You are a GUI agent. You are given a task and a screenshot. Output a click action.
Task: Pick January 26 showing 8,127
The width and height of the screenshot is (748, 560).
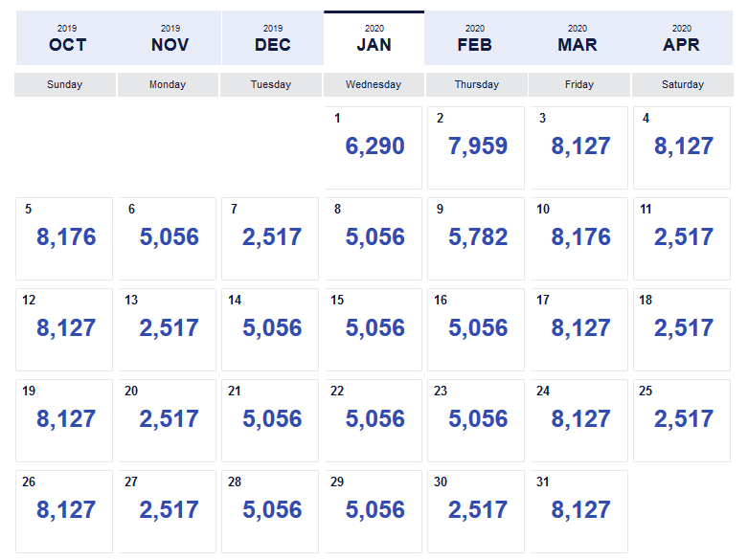tap(64, 512)
